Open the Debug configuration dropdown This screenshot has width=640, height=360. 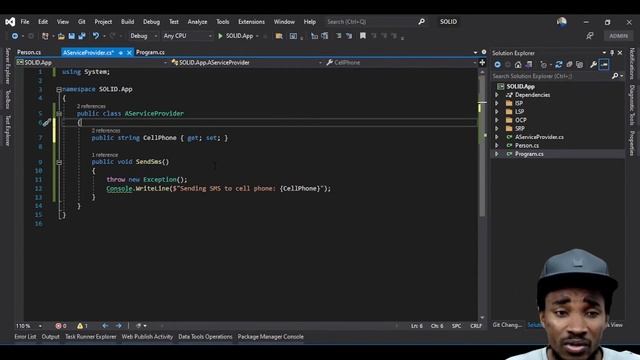(x=143, y=36)
